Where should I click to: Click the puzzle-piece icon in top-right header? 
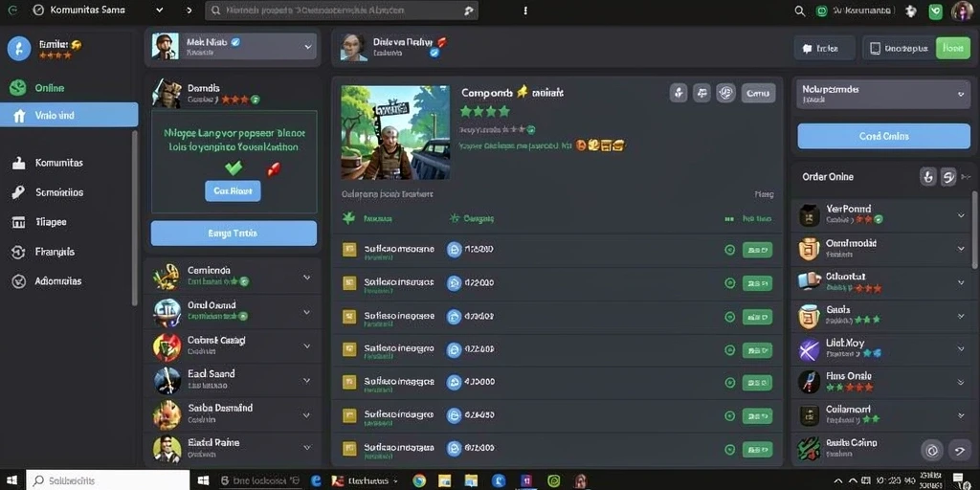[x=911, y=11]
